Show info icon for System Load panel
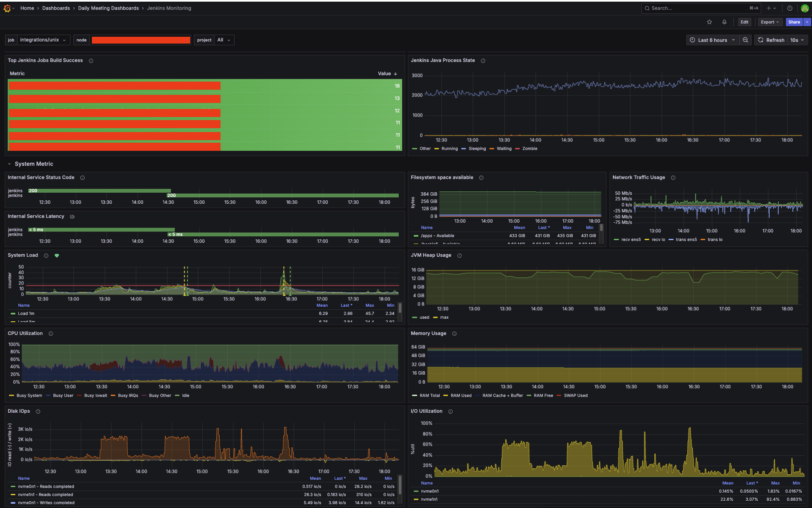 point(46,255)
